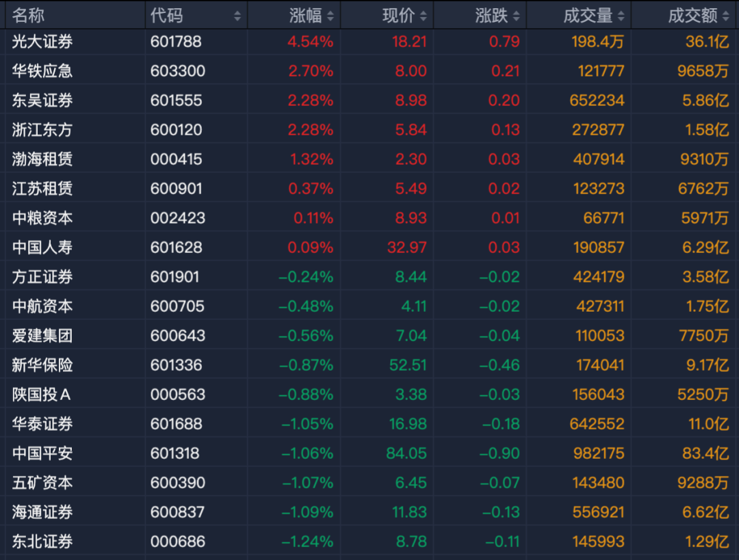Open stock 浙江东方
Viewport: 739px width, 560px height.
(42, 129)
